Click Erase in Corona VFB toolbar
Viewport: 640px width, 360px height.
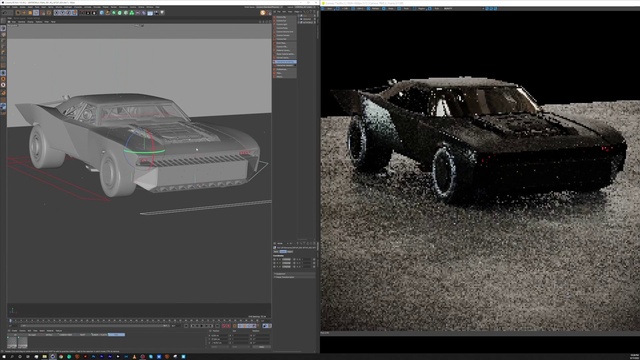point(387,8)
